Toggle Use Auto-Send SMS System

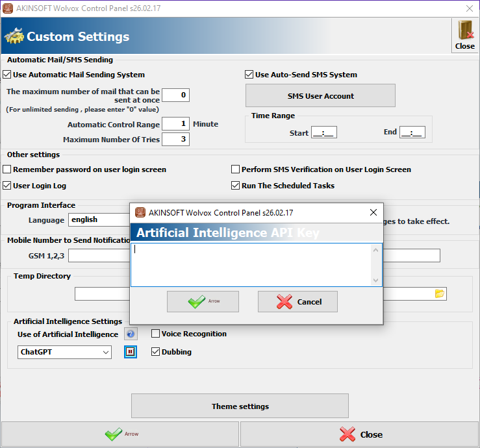249,75
